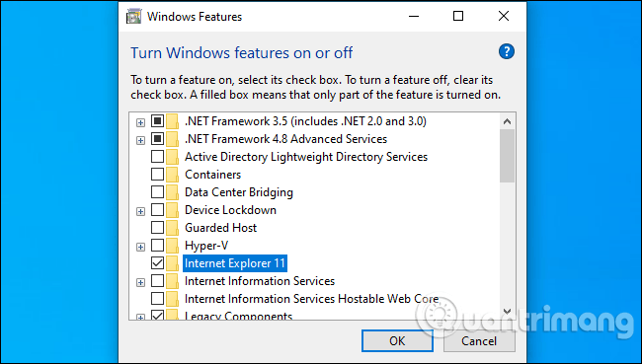
Task: Click folder icon beside Guarded Host
Action: (x=173, y=228)
